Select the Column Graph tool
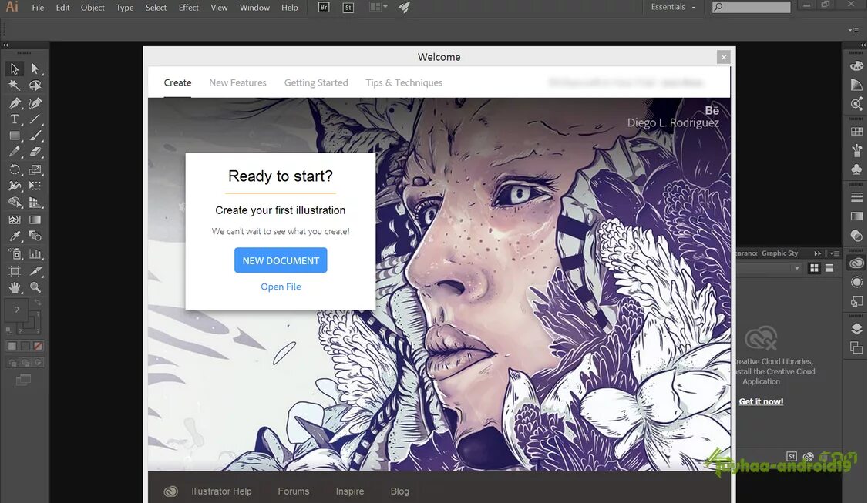The height and width of the screenshot is (503, 868). click(35, 254)
